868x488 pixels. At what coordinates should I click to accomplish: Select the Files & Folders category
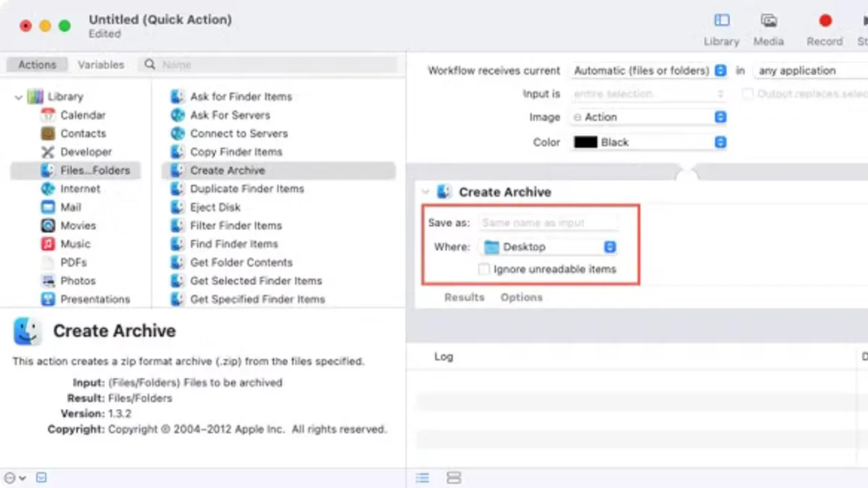click(75, 171)
